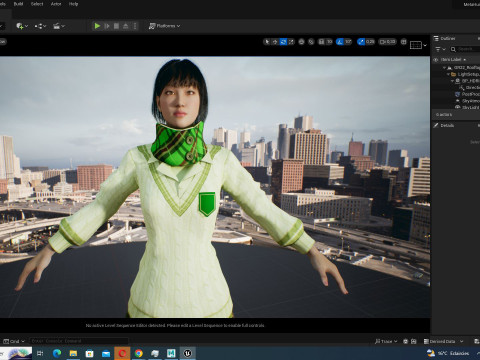Open File Explorer from taskbar
Screen dimensions: 480x360
coord(73,353)
